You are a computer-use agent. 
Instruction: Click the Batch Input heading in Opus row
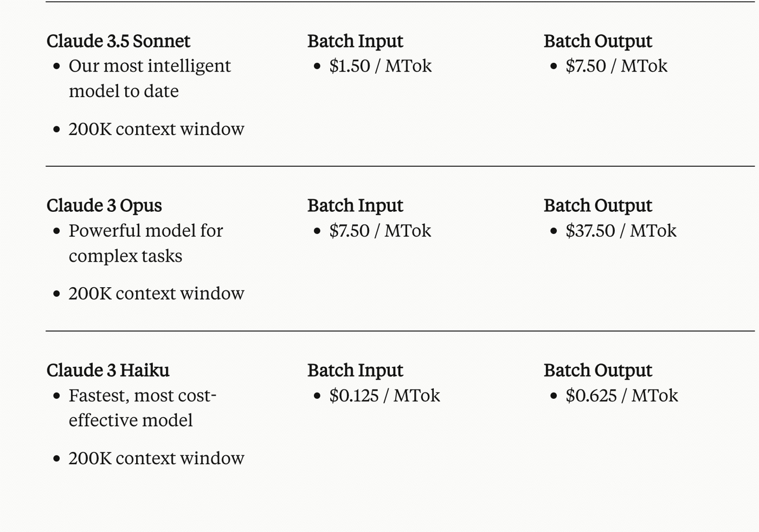[355, 206]
